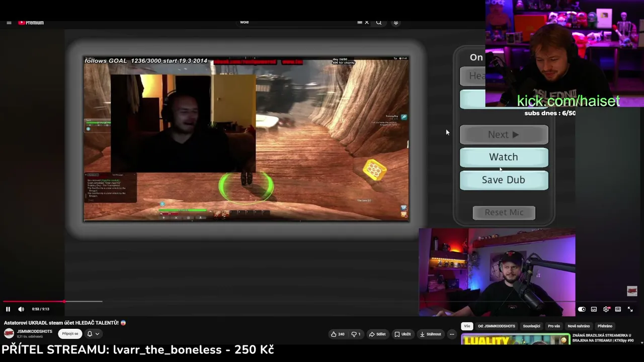Click the page scrollbar down arrow
644x362 pixels.
pyautogui.click(x=641, y=342)
